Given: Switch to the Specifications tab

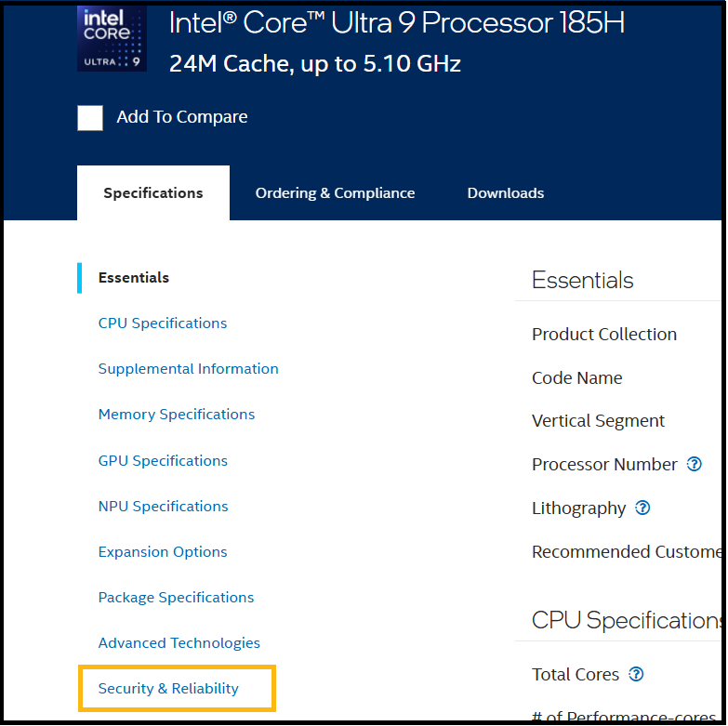Looking at the screenshot, I should pos(153,193).
